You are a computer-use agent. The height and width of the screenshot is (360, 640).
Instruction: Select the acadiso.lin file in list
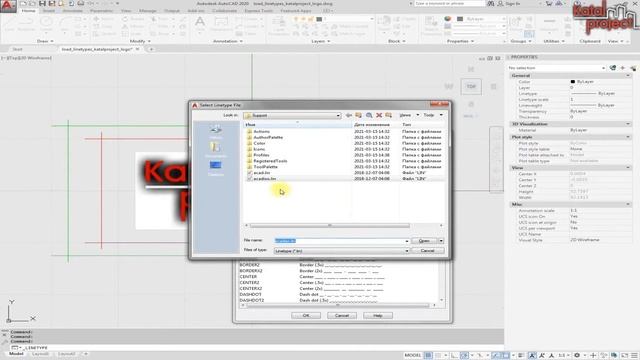[x=264, y=179]
